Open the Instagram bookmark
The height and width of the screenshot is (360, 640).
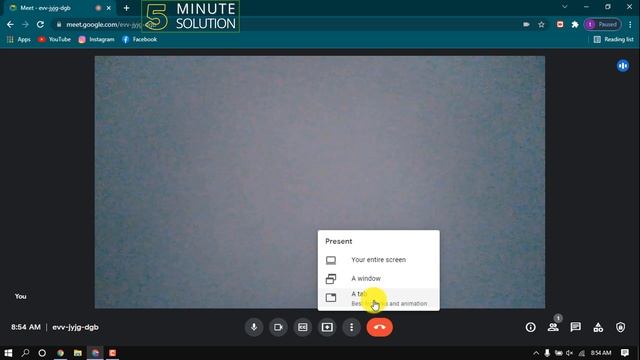[96, 39]
